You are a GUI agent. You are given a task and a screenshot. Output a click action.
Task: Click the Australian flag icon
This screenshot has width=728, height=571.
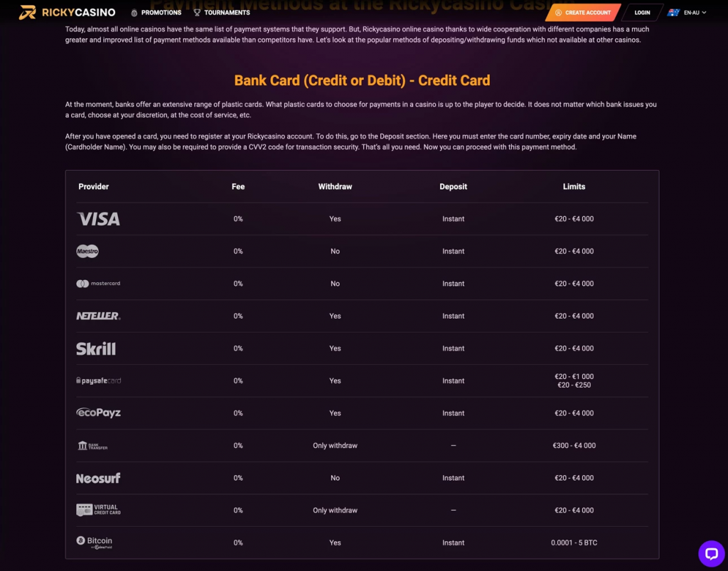point(673,13)
